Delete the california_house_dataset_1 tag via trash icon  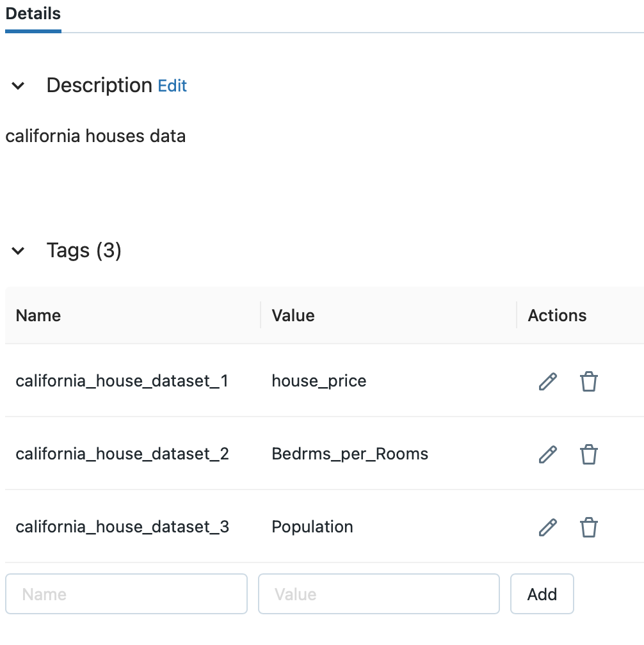pos(588,381)
